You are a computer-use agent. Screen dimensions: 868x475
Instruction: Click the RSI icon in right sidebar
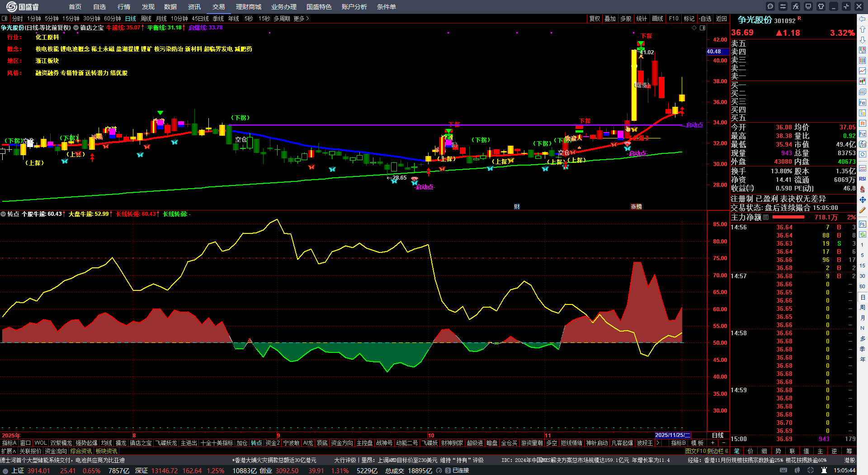tap(863, 179)
